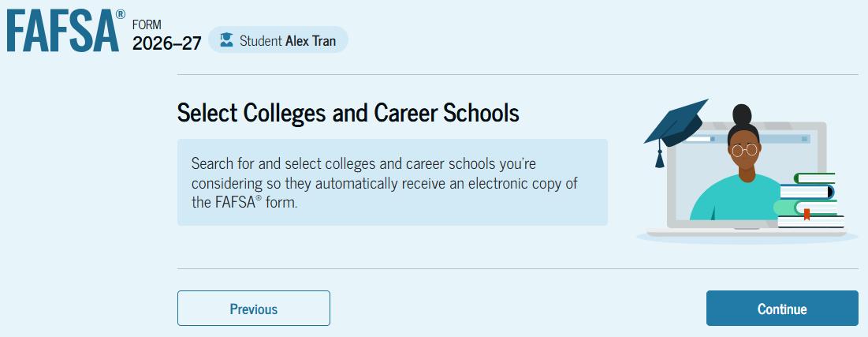The width and height of the screenshot is (868, 337).
Task: Click the woman's round glasses
Action: pos(743,149)
